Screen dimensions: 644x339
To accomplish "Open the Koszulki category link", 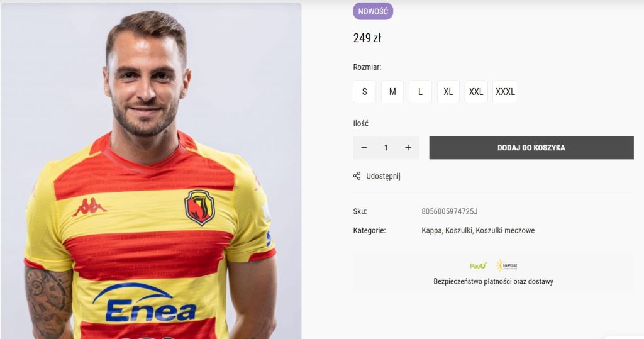I will coord(458,231).
